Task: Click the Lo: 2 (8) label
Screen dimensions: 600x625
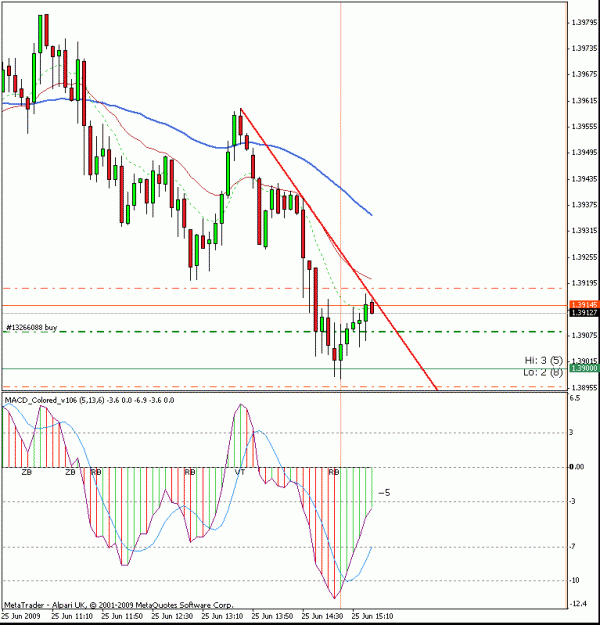Action: pos(543,372)
